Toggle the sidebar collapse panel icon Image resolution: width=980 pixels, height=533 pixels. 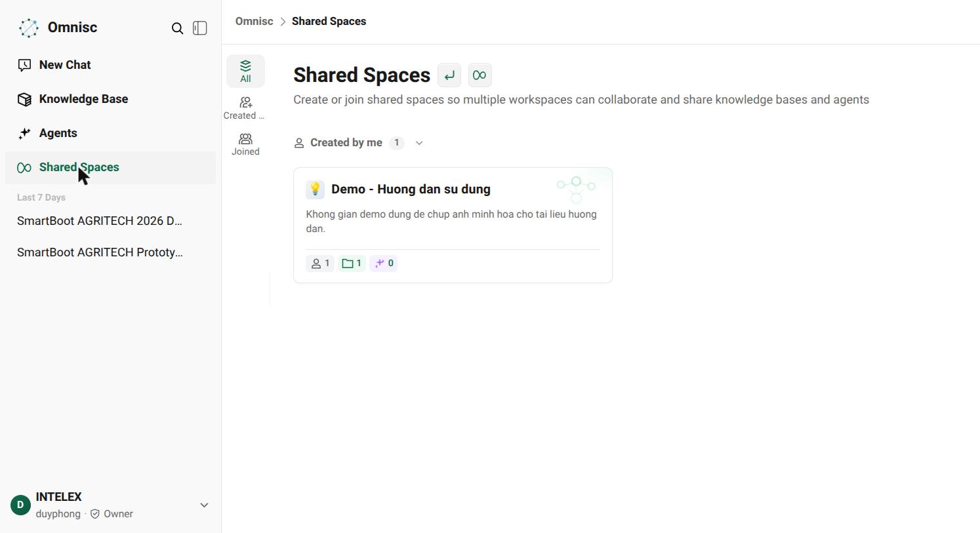tap(200, 28)
